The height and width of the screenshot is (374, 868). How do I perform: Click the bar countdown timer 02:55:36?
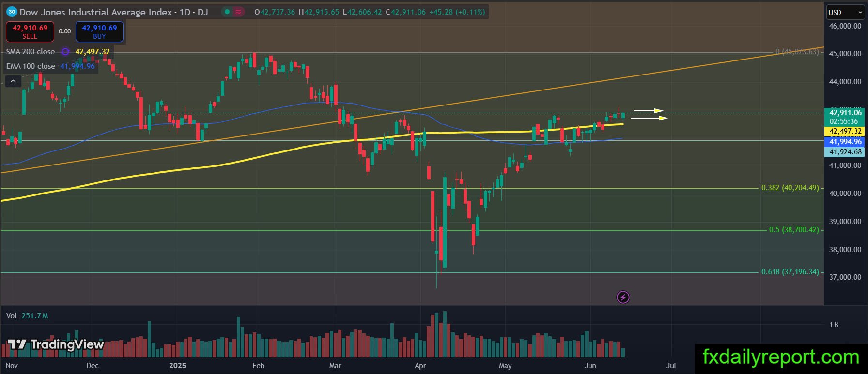(844, 121)
